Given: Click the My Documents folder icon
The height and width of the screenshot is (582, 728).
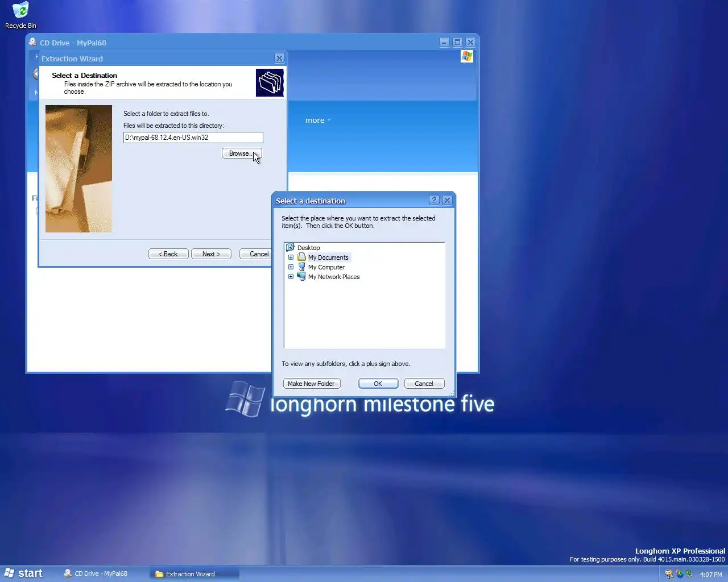Looking at the screenshot, I should 301,257.
